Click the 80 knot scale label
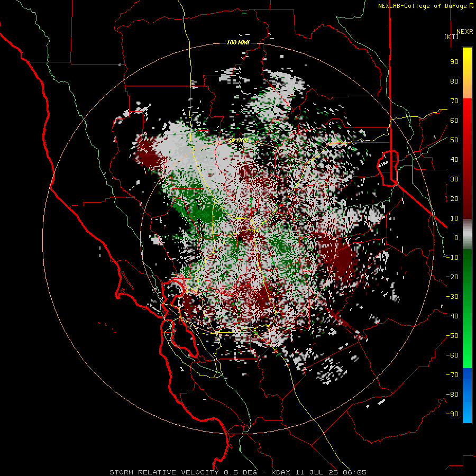The width and height of the screenshot is (476, 476). click(x=454, y=81)
